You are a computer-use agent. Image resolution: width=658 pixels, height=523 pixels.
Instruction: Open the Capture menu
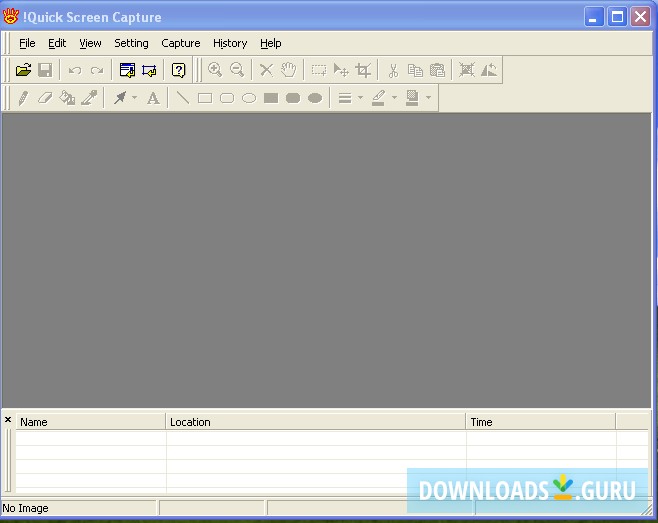click(181, 43)
